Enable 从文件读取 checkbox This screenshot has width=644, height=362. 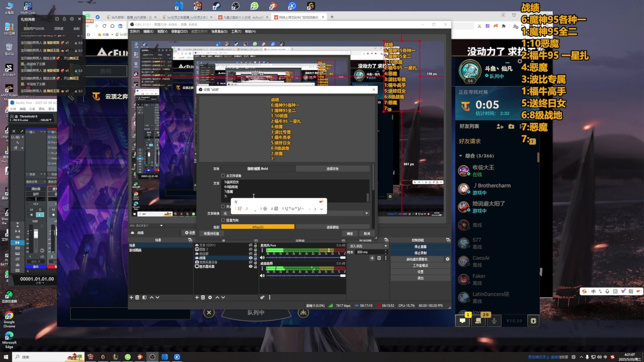(223, 176)
